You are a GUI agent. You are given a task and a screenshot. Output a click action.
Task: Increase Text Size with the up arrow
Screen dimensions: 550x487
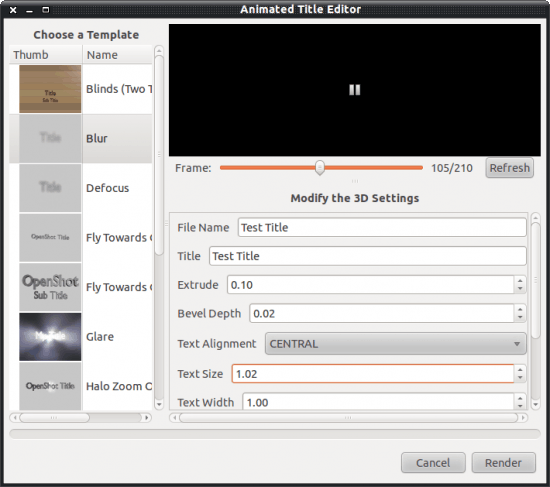[x=520, y=369]
